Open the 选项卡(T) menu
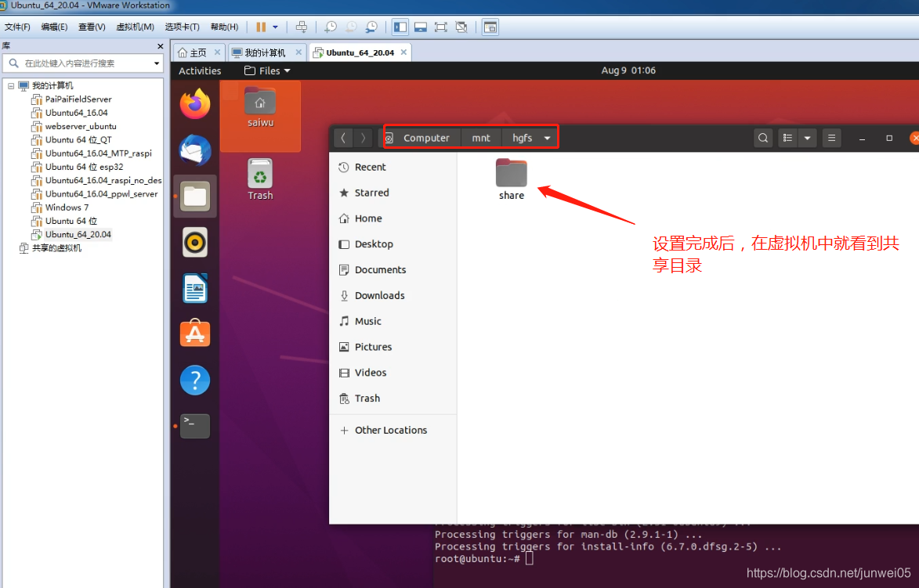 [x=183, y=27]
